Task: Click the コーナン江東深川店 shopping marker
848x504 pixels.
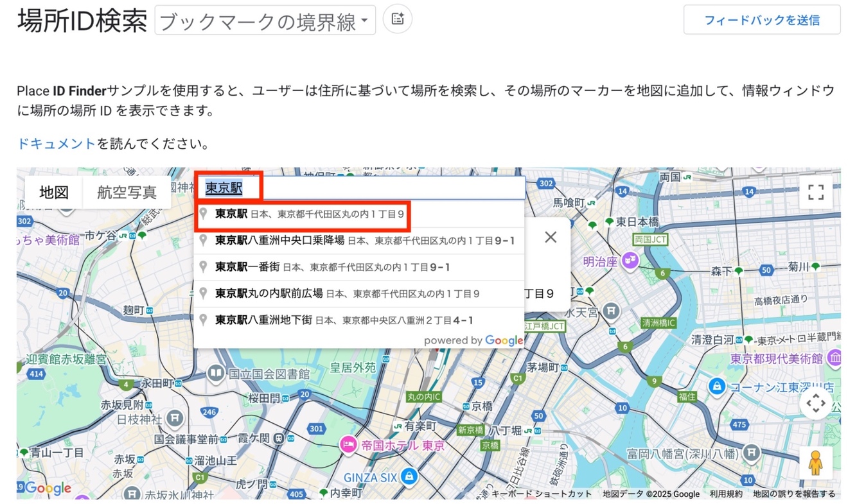Action: point(716,387)
